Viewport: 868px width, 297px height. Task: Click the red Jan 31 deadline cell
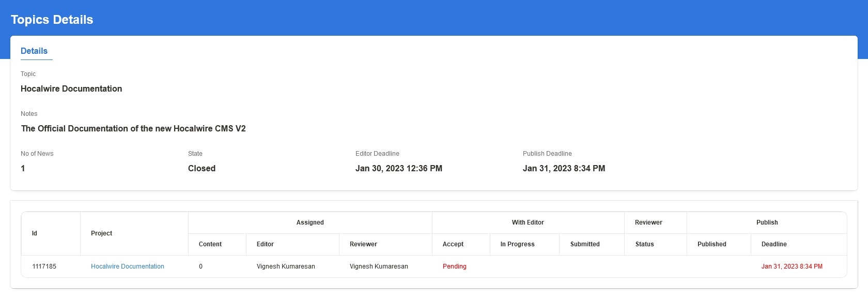click(x=792, y=266)
